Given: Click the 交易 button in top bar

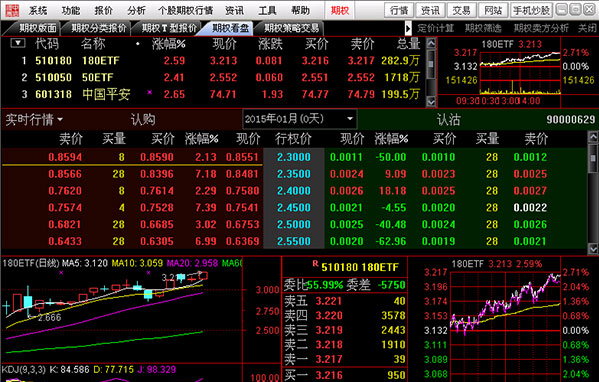Looking at the screenshot, I should tap(461, 10).
